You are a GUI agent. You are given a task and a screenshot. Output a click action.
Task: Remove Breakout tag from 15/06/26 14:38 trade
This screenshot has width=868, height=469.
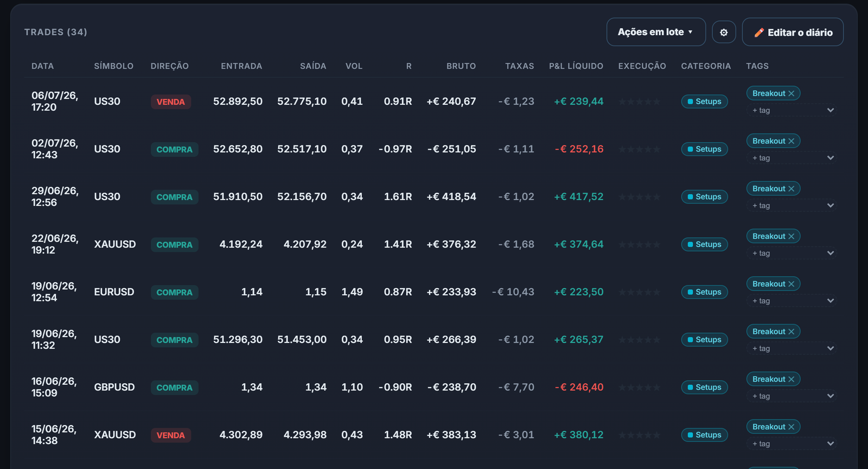tap(791, 427)
